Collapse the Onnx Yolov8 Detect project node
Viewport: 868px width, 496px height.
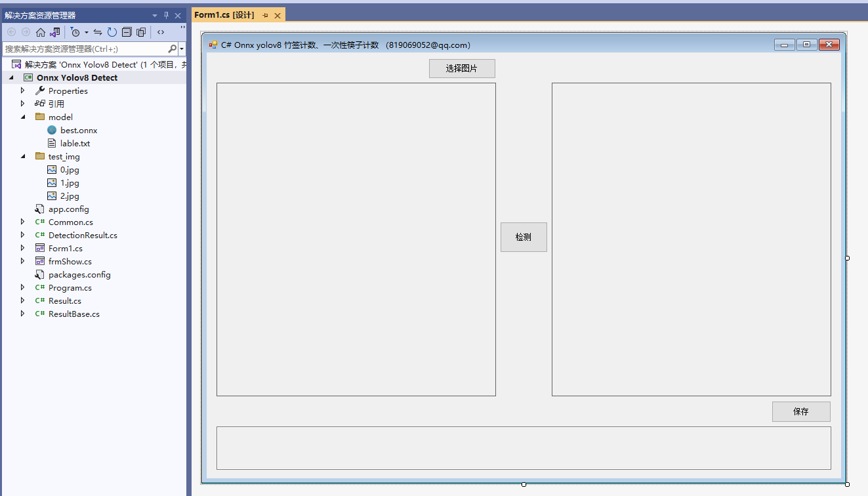[x=11, y=77]
